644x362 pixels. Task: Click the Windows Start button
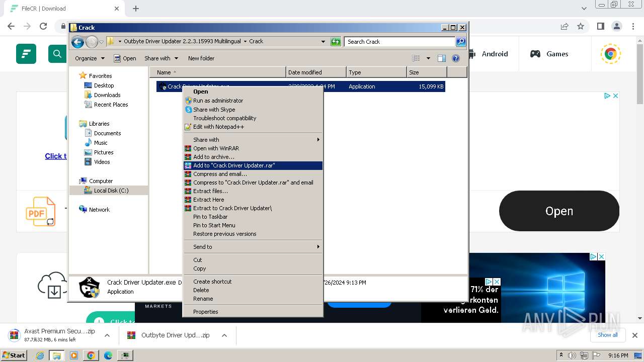tap(14, 355)
